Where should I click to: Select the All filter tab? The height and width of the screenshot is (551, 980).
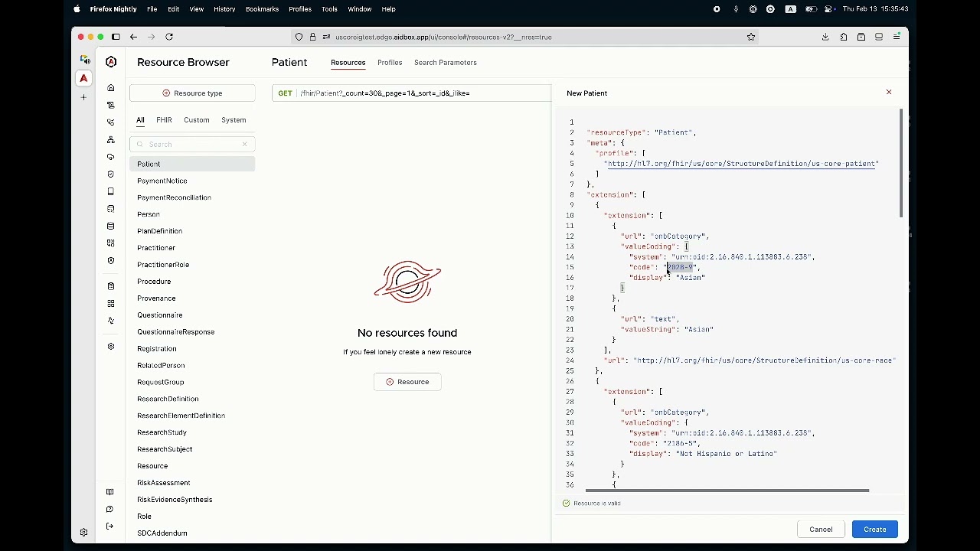[x=140, y=120]
